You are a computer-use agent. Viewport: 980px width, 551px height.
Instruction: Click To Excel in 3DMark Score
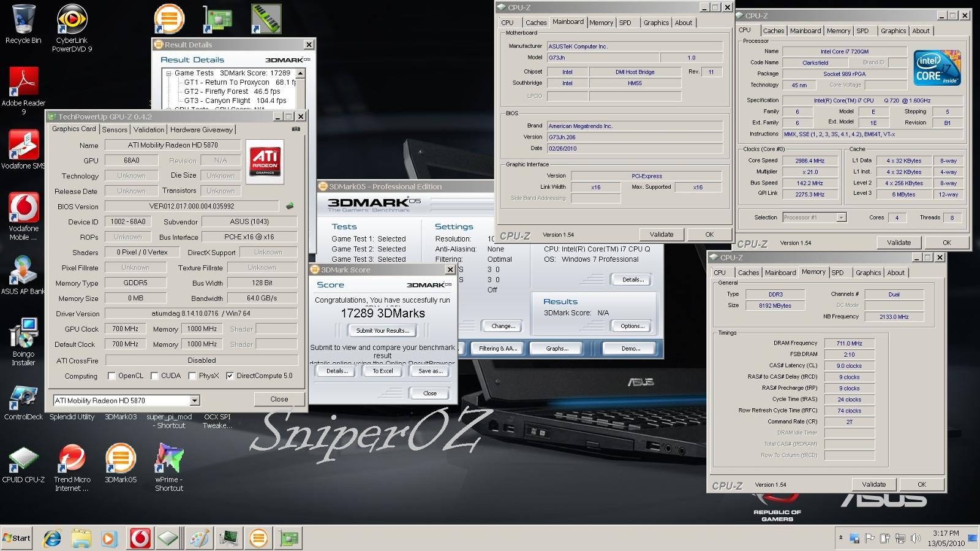(383, 371)
